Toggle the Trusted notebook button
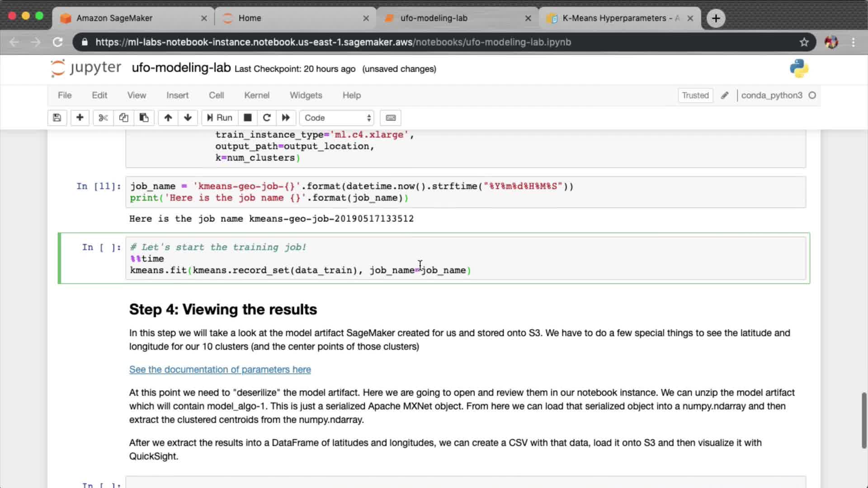This screenshot has height=488, width=868. pos(695,95)
